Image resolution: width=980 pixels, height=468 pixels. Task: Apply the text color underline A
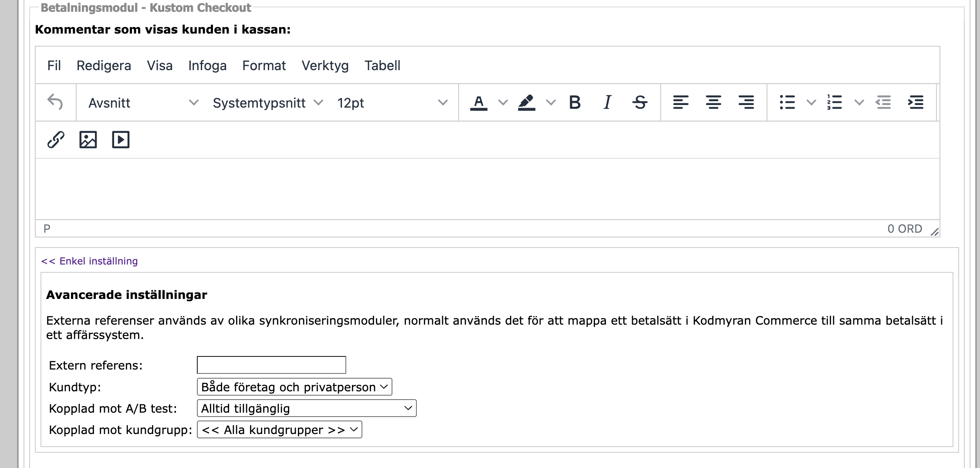(x=479, y=102)
